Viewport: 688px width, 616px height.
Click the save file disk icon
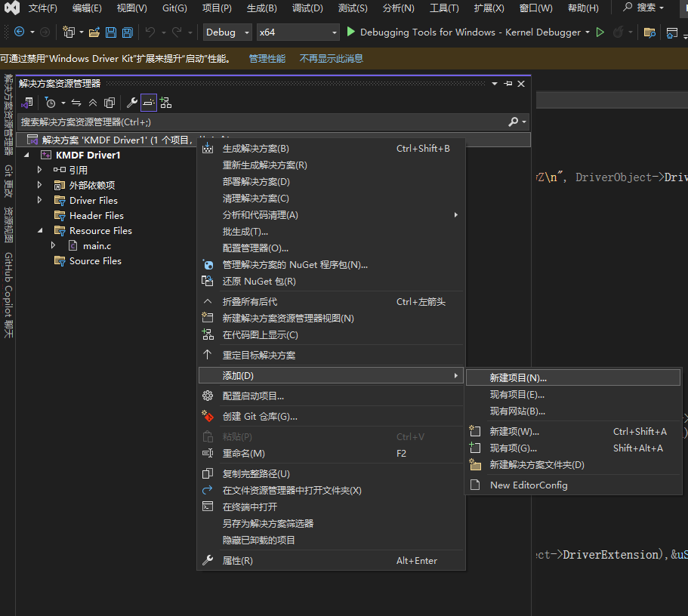pos(111,32)
